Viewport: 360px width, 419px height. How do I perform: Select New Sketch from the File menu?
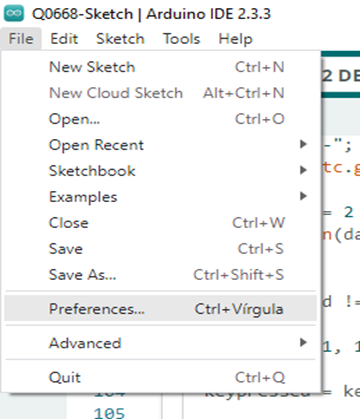pyautogui.click(x=160, y=67)
